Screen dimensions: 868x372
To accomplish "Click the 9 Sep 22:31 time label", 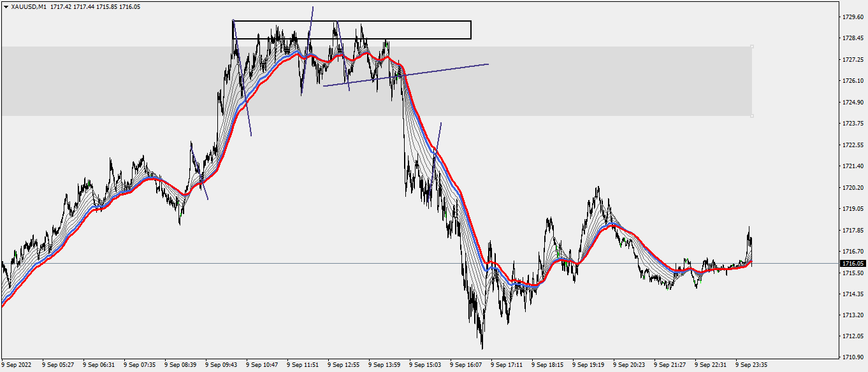I will click(709, 366).
